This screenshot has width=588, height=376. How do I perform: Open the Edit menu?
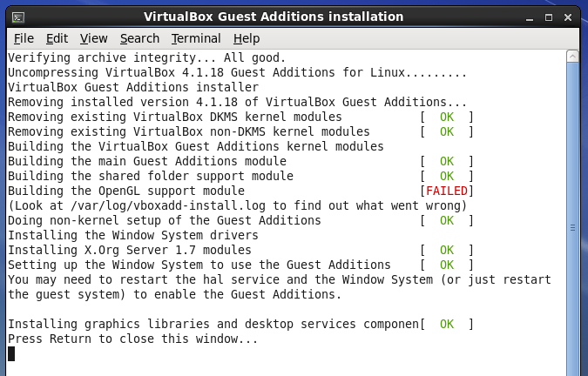tap(57, 38)
